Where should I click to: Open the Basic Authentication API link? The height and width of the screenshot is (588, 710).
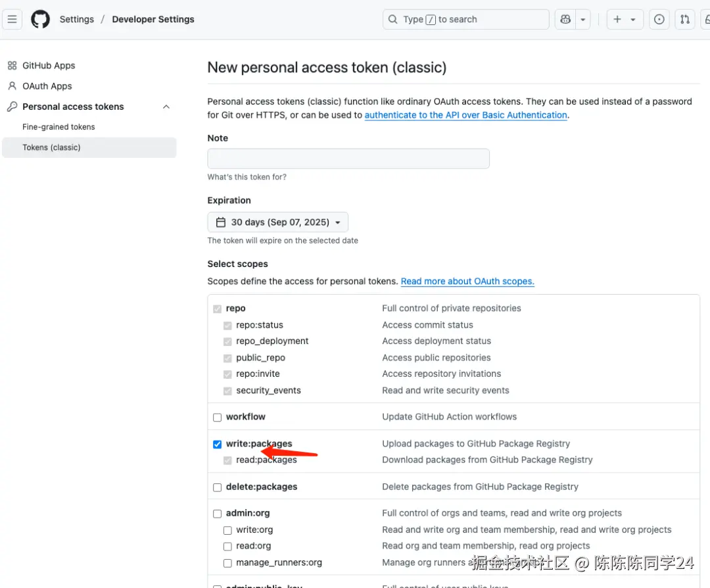coord(465,115)
